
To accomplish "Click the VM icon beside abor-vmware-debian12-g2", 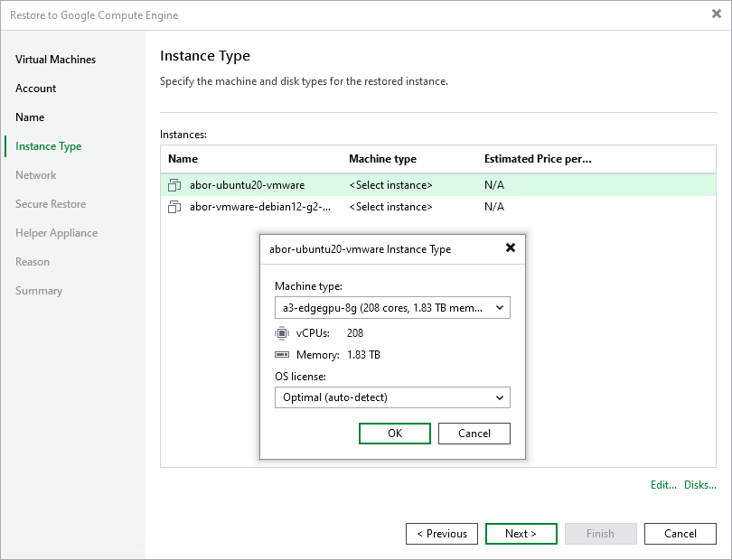I will [x=174, y=207].
